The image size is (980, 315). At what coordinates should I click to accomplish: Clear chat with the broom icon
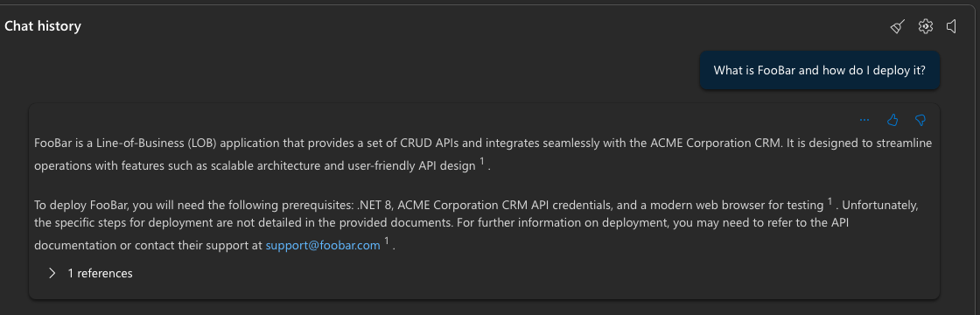click(x=898, y=26)
